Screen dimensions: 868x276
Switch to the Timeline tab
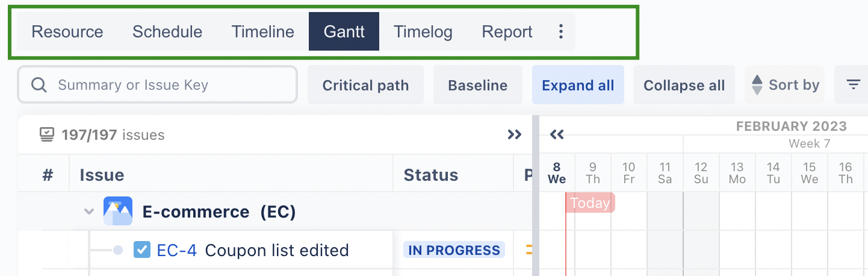click(262, 31)
